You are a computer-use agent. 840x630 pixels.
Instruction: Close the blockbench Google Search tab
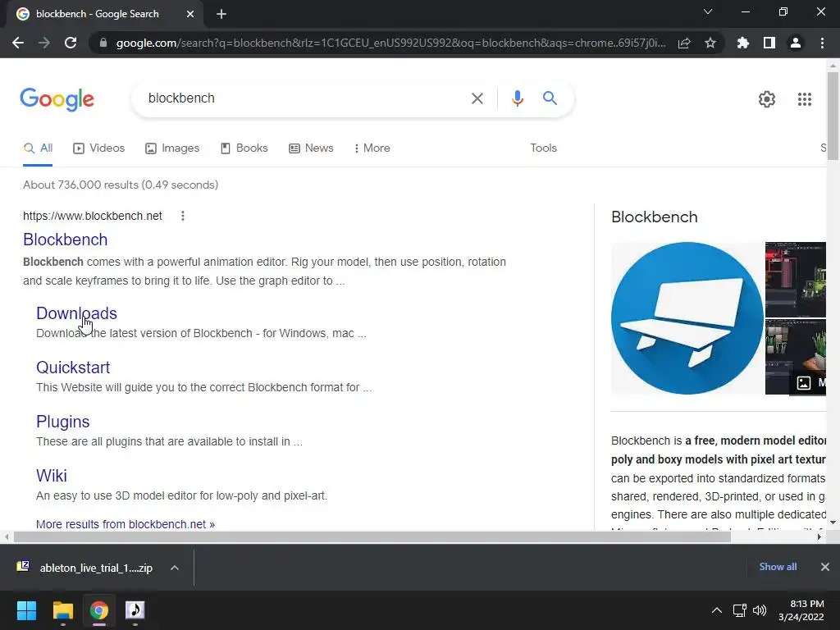pos(190,14)
